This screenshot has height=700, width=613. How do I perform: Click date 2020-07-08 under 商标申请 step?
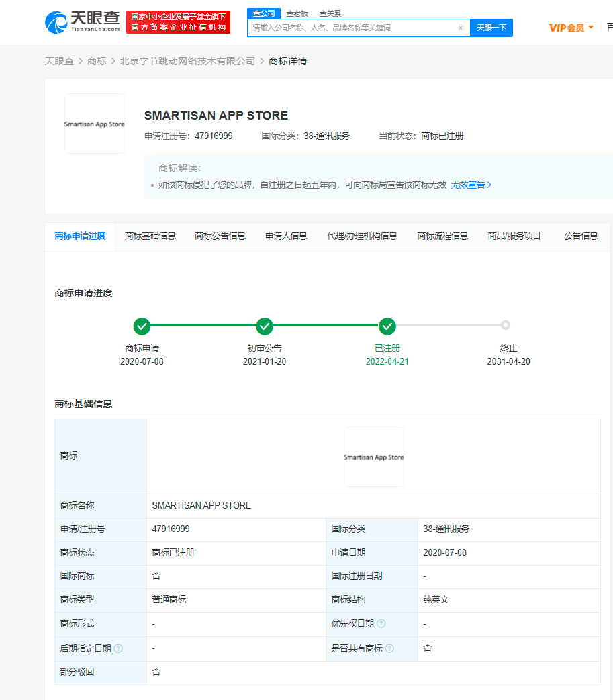142,361
